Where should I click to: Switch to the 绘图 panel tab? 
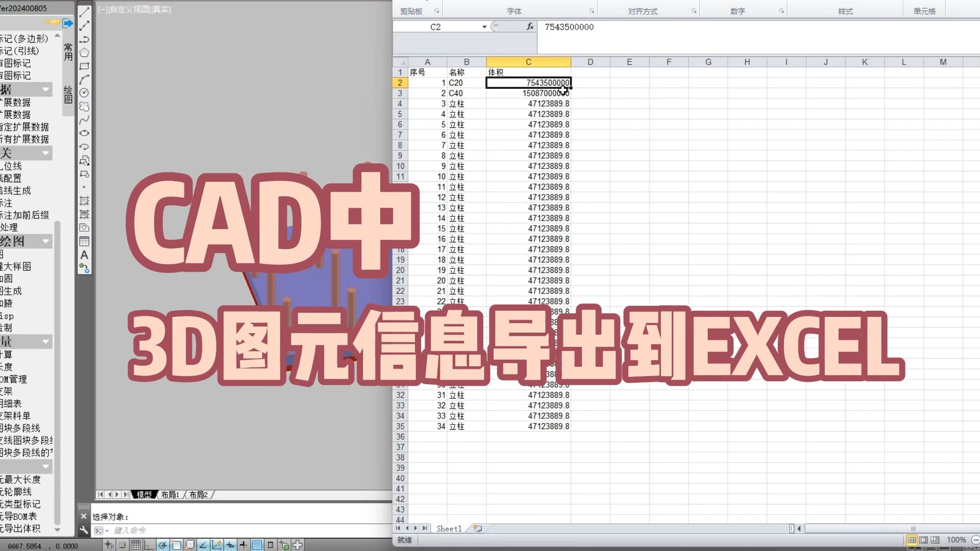tap(67, 94)
